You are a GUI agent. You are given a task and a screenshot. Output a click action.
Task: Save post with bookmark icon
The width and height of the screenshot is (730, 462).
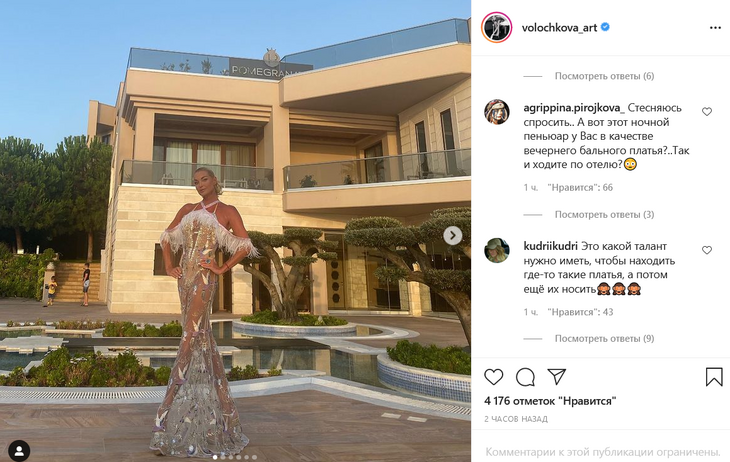pos(714,377)
